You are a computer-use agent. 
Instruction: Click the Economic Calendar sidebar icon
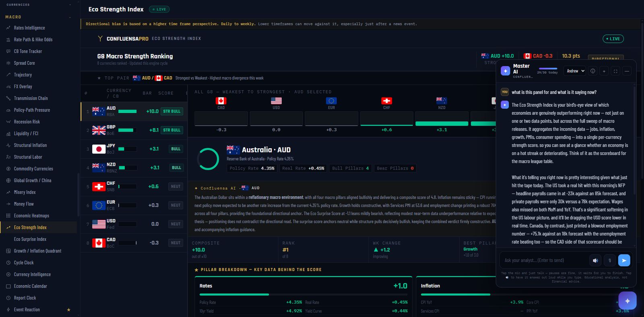tap(8, 286)
